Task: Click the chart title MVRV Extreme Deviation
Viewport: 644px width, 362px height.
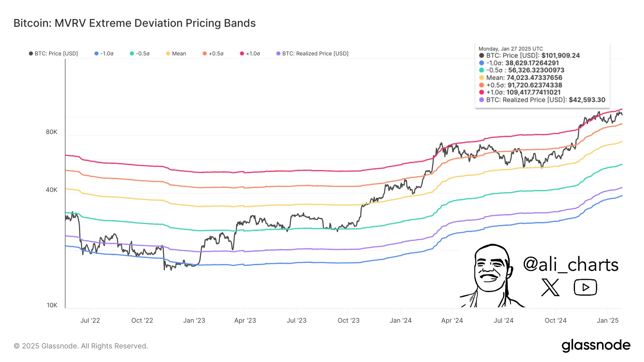Action: (135, 23)
